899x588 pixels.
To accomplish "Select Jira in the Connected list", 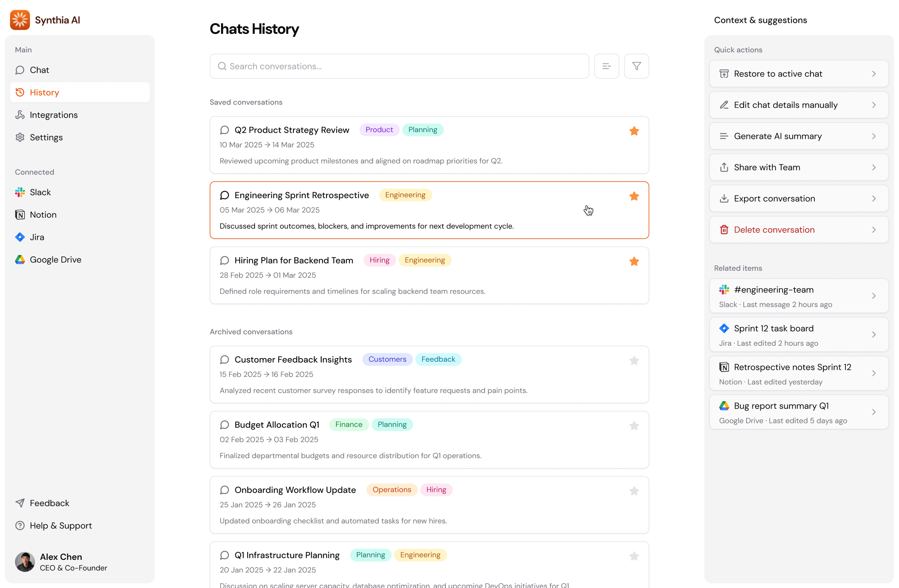I will click(37, 237).
